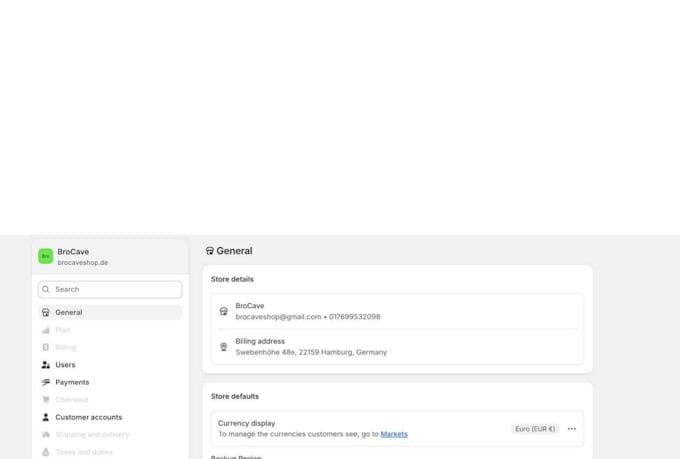Click the BroCave store name in sidebar header
The width and height of the screenshot is (680, 459).
tap(73, 252)
